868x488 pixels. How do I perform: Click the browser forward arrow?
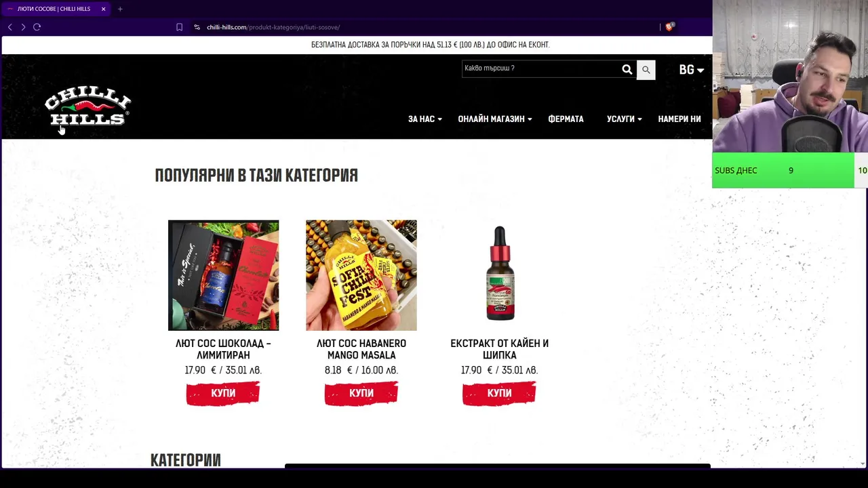click(x=23, y=27)
